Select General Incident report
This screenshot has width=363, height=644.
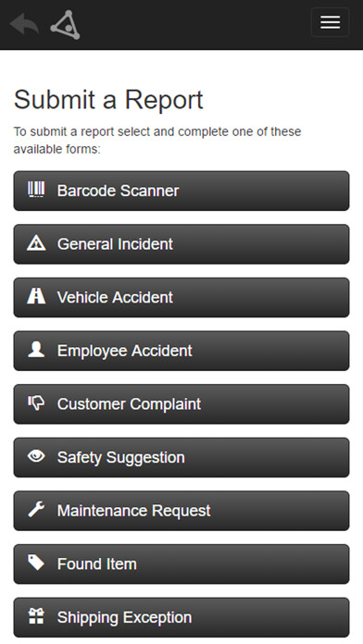181,244
